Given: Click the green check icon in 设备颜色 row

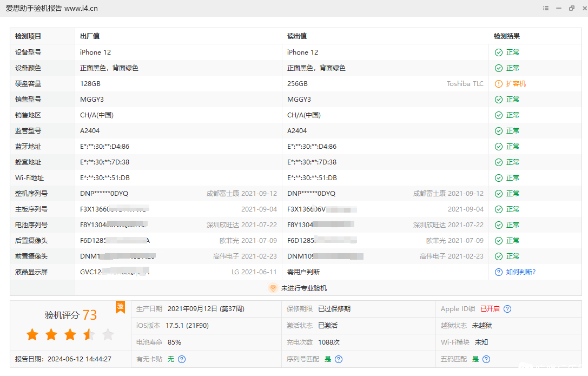Looking at the screenshot, I should (499, 68).
